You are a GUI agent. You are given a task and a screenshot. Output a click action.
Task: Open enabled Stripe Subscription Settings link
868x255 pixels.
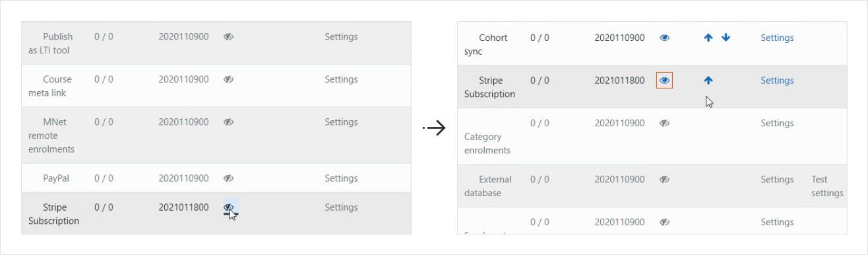[777, 81]
